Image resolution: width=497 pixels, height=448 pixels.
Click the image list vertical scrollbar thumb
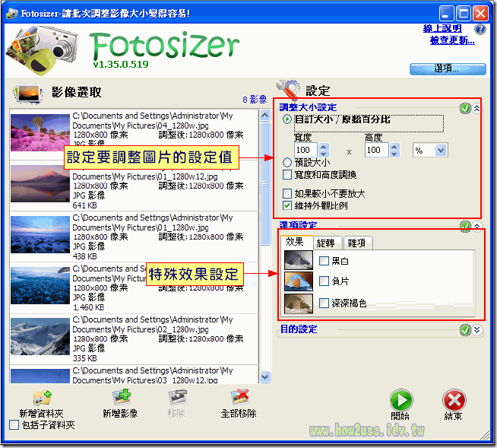click(x=265, y=184)
